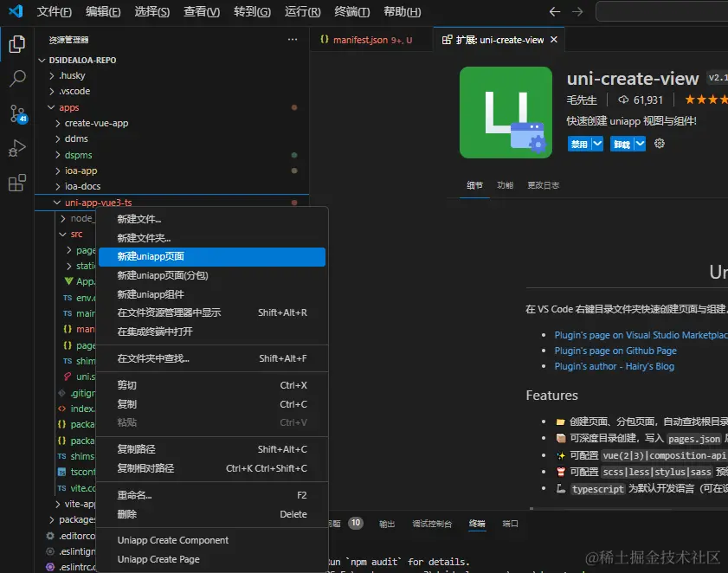Choose 删除 in context menu
Image resolution: width=728 pixels, height=573 pixels.
[x=212, y=514]
